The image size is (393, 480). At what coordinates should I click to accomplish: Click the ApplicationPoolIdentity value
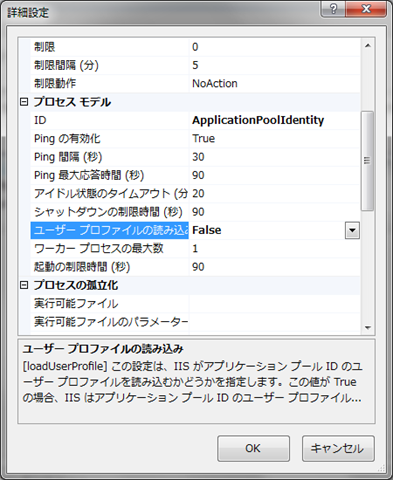258,120
